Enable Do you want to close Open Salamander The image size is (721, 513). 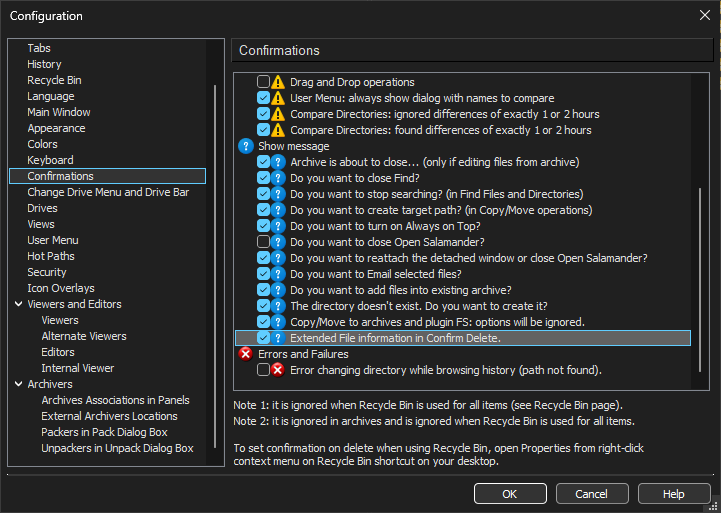click(x=263, y=242)
